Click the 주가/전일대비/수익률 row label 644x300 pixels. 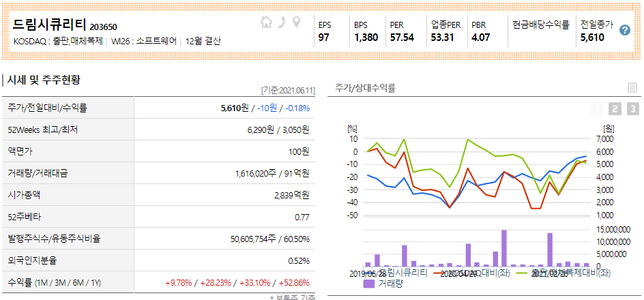point(48,108)
